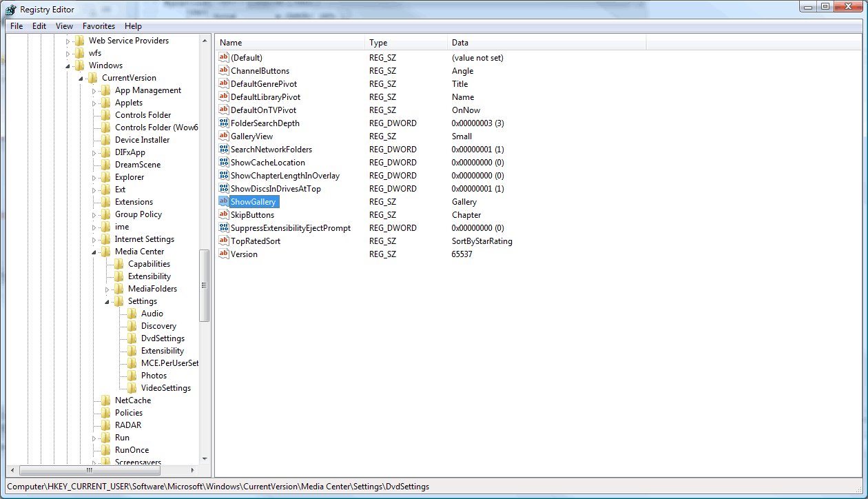This screenshot has height=499, width=868.
Task: Click the Version string value icon
Action: point(223,254)
